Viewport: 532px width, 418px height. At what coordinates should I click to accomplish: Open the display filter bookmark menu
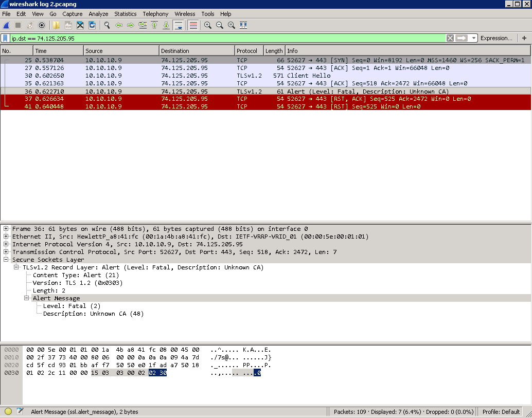pos(5,38)
